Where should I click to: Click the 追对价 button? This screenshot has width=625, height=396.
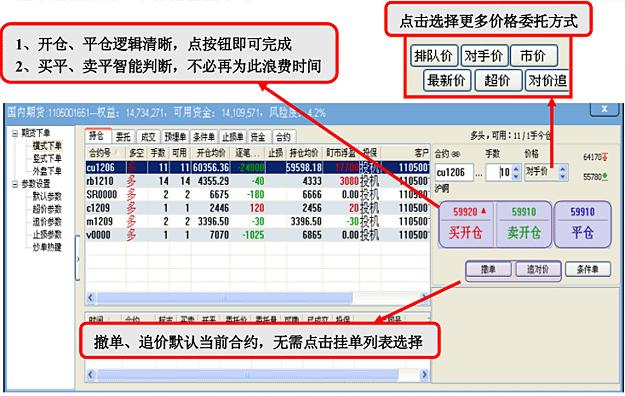click(x=538, y=270)
